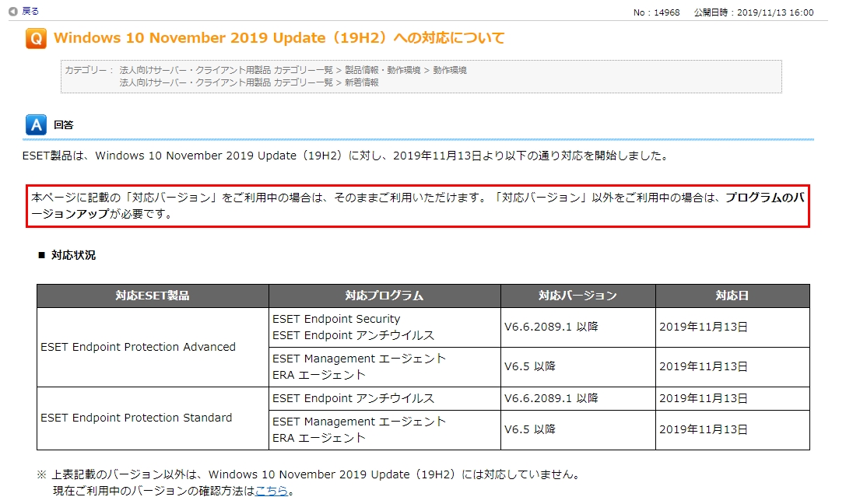The height and width of the screenshot is (504, 846).
Task: Open 新着情報 breadcrumb link
Action: [x=361, y=82]
